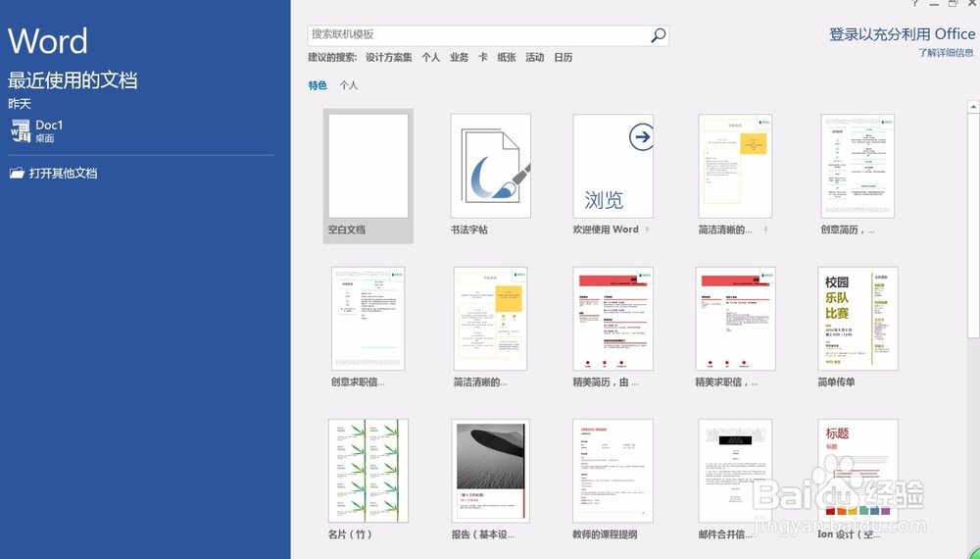This screenshot has width=980, height=559.
Task: Click the help question mark icon
Action: tap(915, 3)
